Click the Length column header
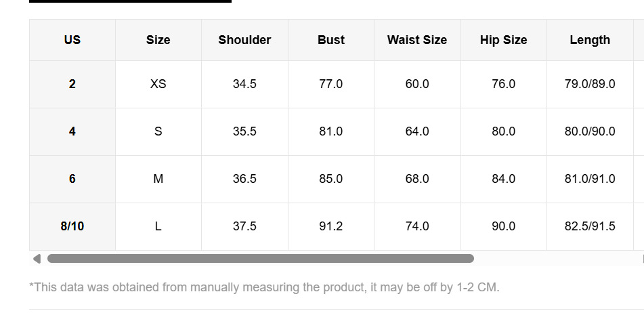The image size is (644, 313). [590, 40]
